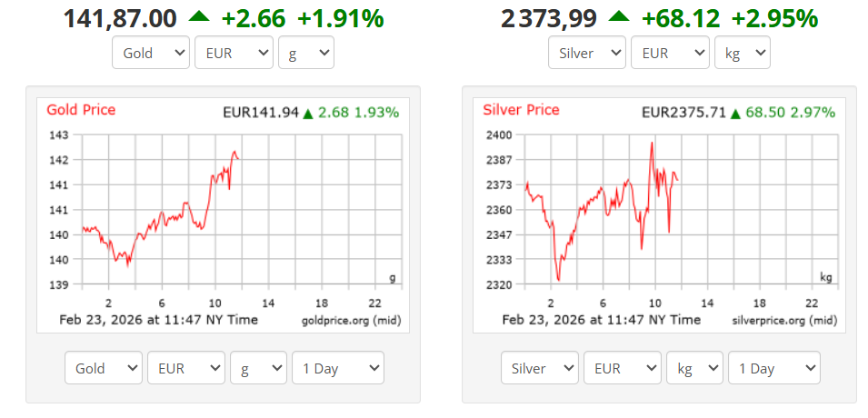The width and height of the screenshot is (868, 418).
Task: Expand EUR selector below gold chart
Action: coord(186,368)
